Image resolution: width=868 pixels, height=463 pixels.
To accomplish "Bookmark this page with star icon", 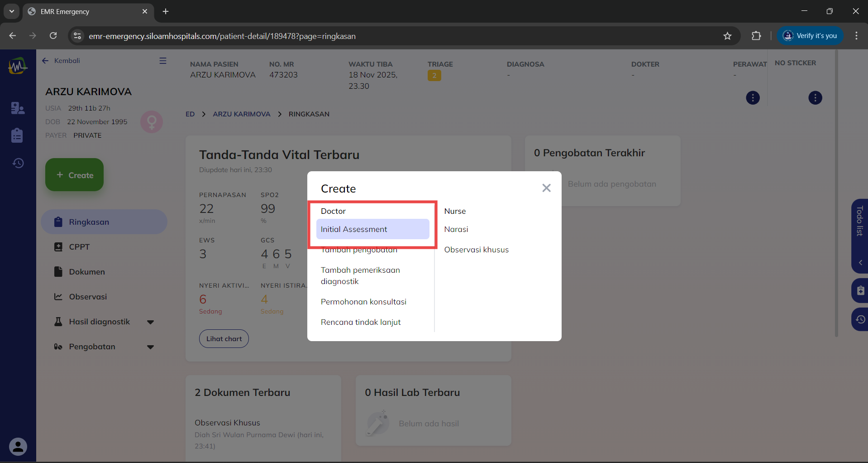I will [x=727, y=36].
